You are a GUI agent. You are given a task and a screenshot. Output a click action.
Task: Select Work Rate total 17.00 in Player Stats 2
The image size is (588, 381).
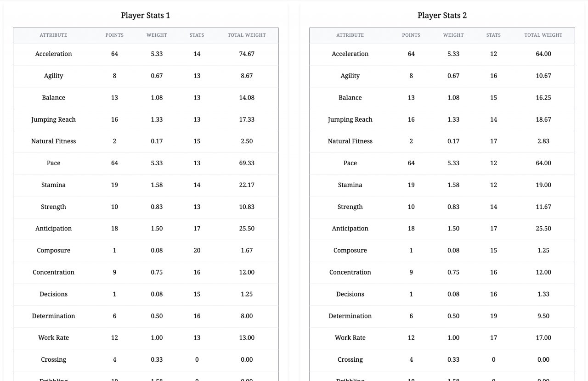point(543,337)
